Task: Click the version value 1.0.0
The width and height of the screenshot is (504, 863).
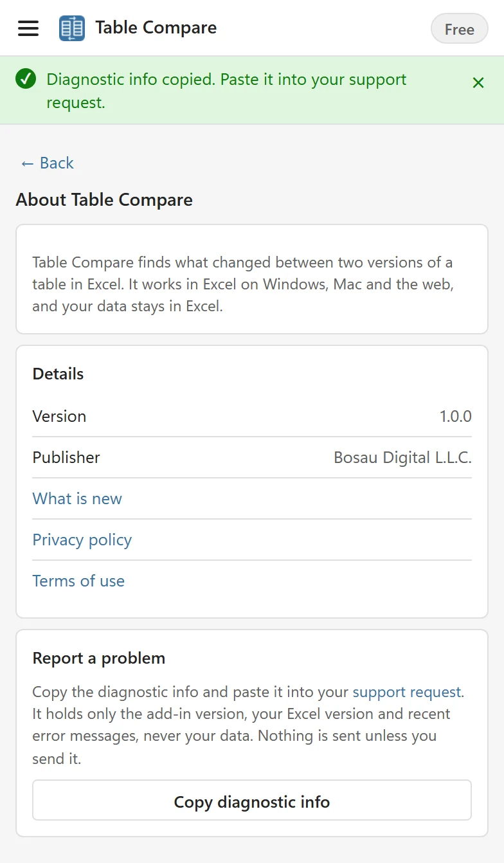Action: point(456,416)
